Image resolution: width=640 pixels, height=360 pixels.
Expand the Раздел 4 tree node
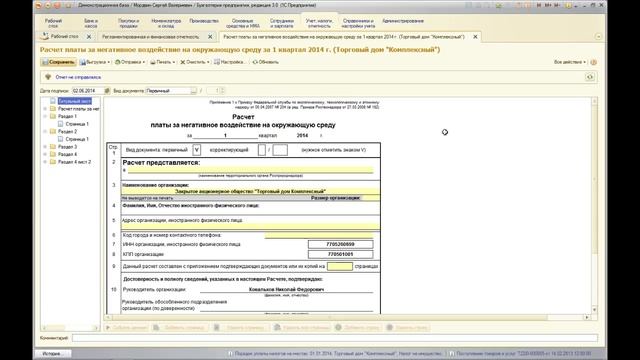pyautogui.click(x=45, y=154)
